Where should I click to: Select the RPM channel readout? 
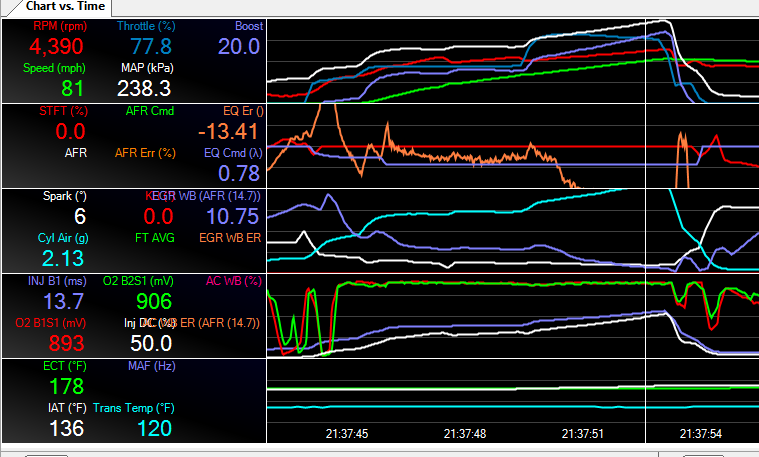(x=57, y=46)
